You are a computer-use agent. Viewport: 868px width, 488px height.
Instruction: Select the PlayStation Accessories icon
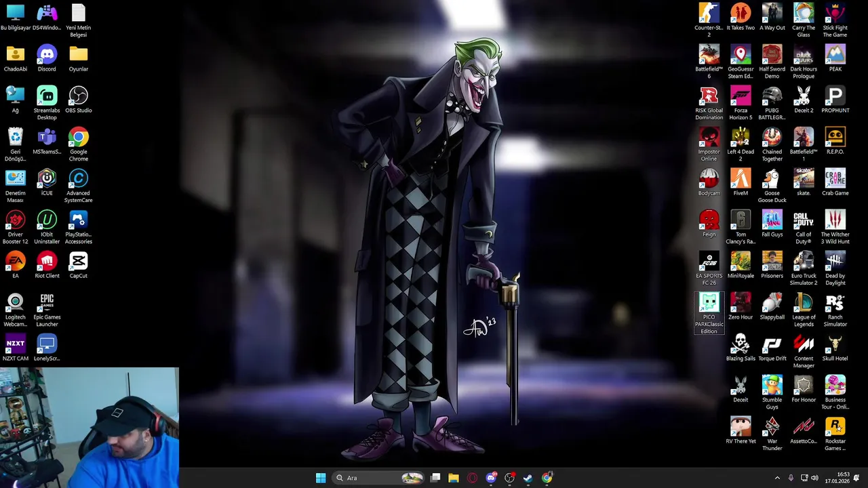point(79,227)
